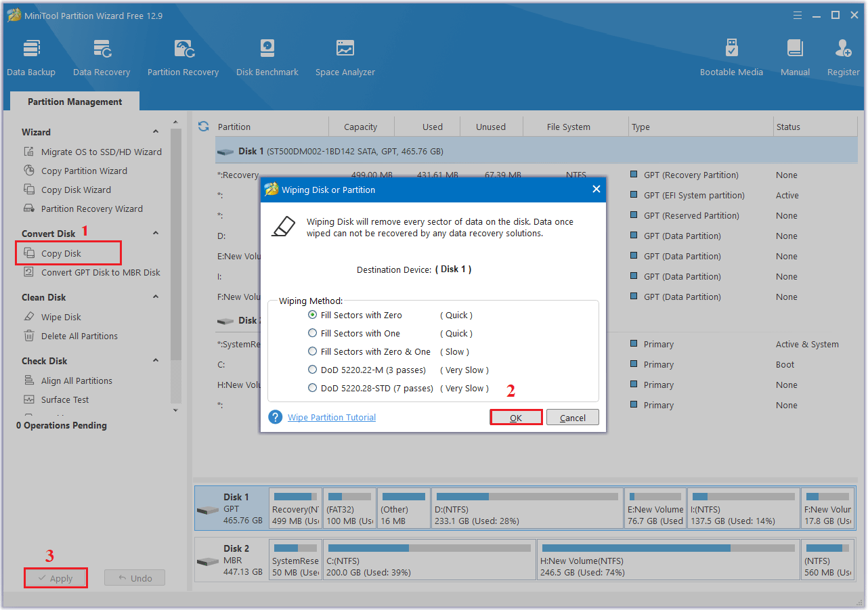Select D:(NTFS) 233.1 GB partition block
This screenshot has width=868, height=610.
(x=527, y=507)
